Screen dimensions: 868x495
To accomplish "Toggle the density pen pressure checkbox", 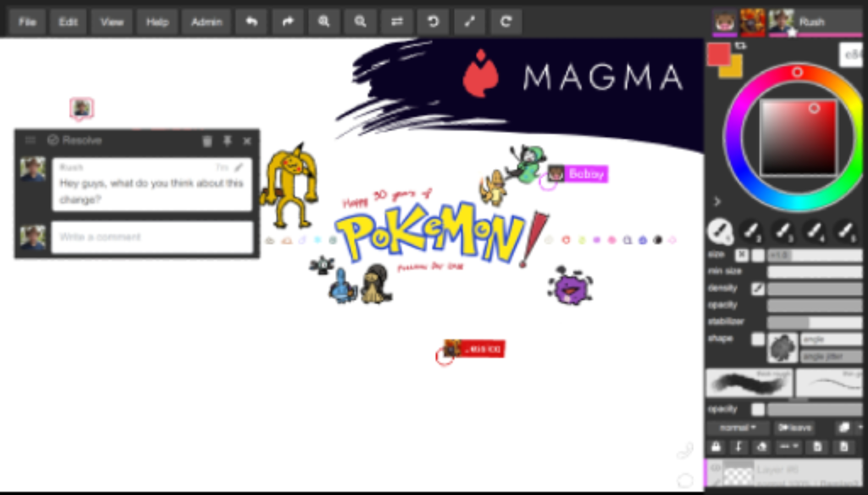I will pos(758,288).
